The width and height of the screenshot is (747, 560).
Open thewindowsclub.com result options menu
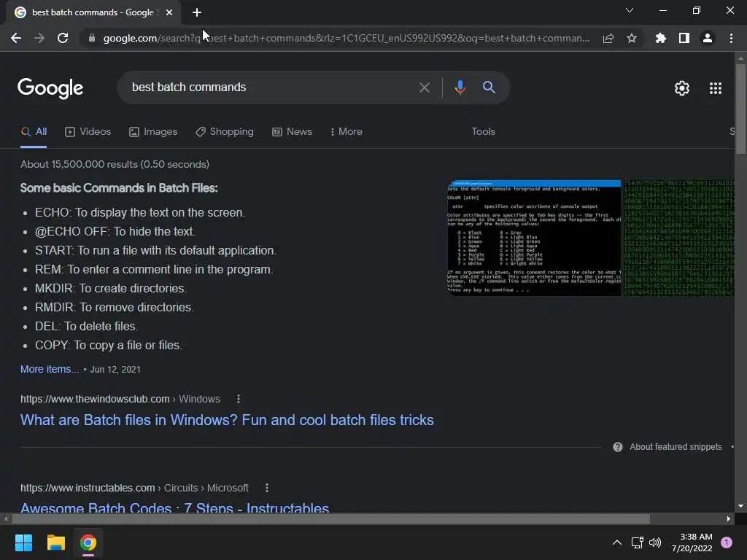click(239, 399)
